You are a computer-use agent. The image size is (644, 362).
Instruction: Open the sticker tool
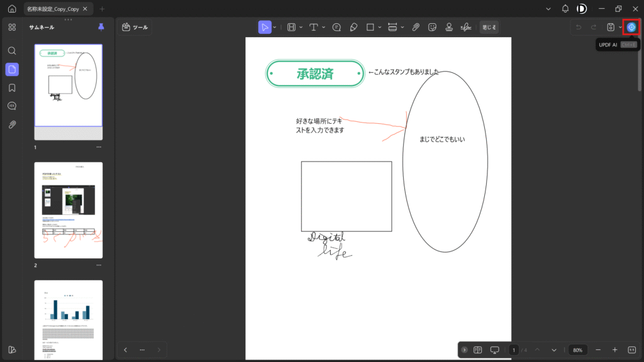coord(433,27)
